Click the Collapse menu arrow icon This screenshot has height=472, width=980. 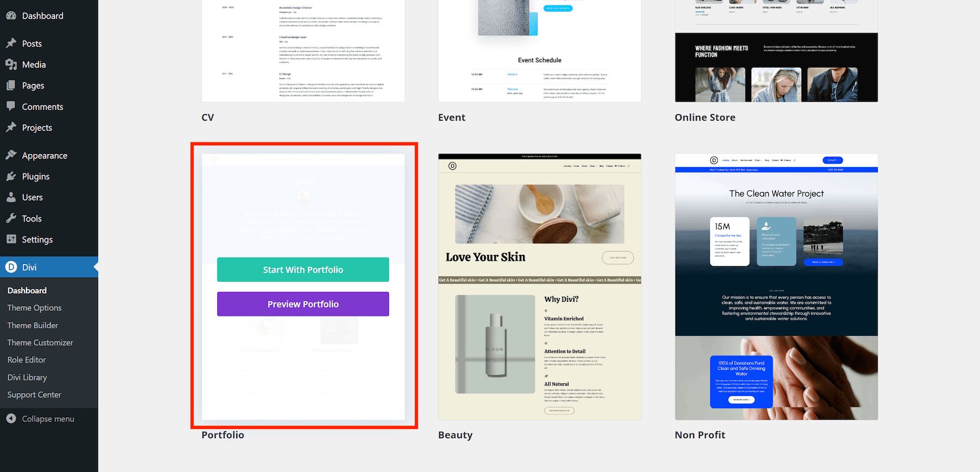[x=11, y=419]
